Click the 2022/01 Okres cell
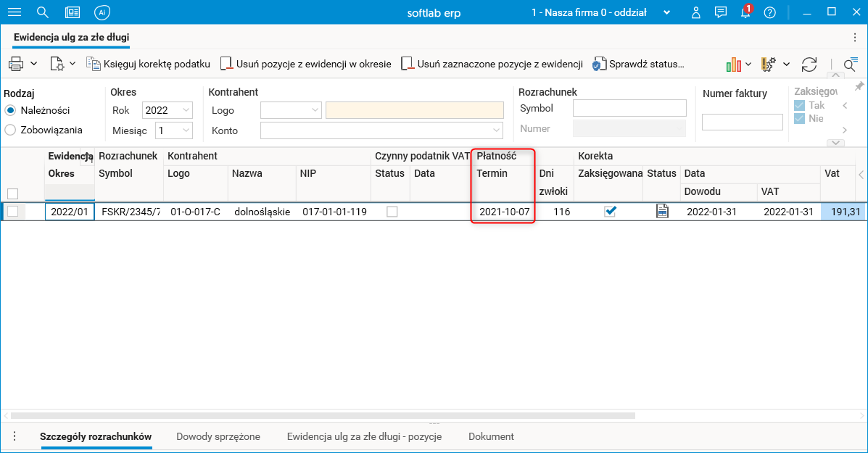Viewport: 868px width, 453px height. click(x=70, y=212)
